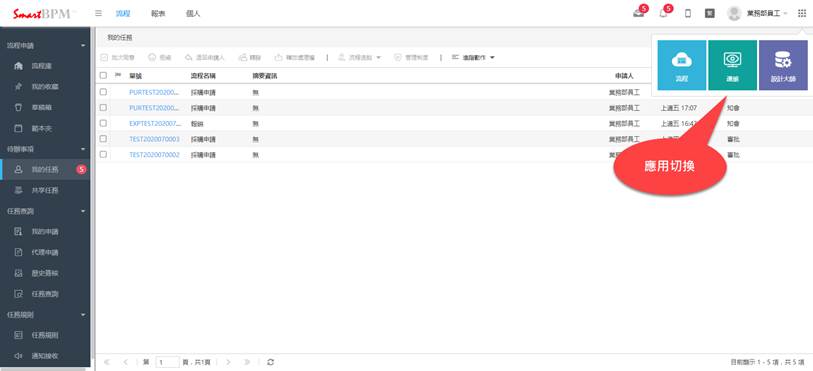Select the 我的任務 tab above the toolbar
This screenshot has height=371, width=813.
(x=120, y=38)
